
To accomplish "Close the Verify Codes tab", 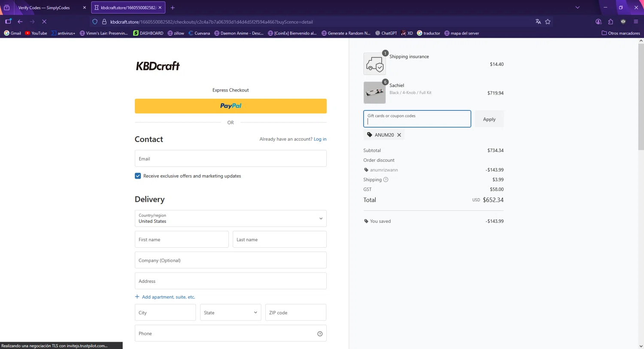I will 84,8.
